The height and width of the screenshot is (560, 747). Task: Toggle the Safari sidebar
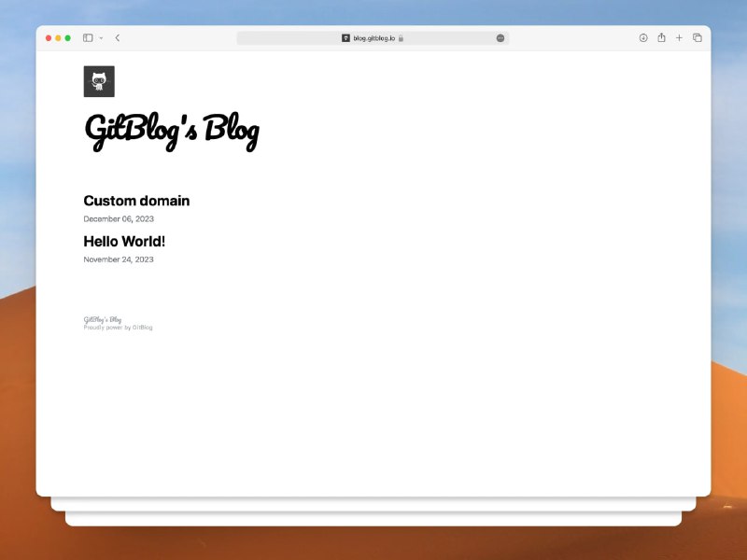[x=88, y=38]
